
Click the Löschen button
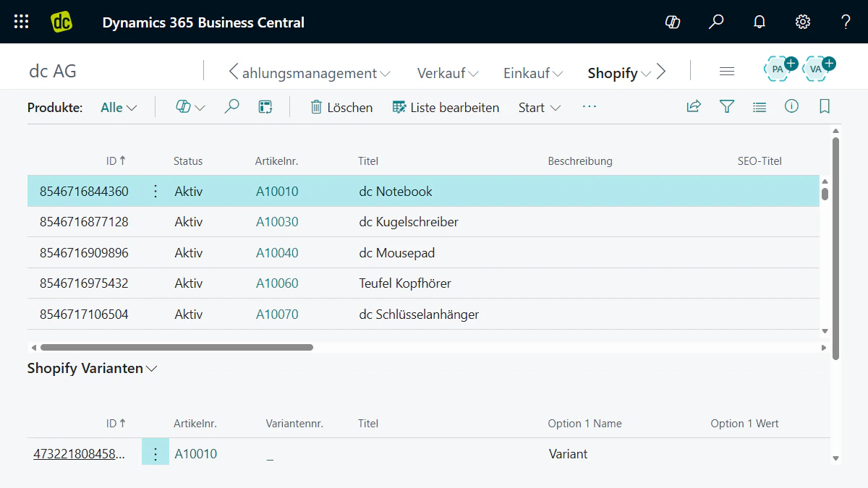[x=341, y=108]
